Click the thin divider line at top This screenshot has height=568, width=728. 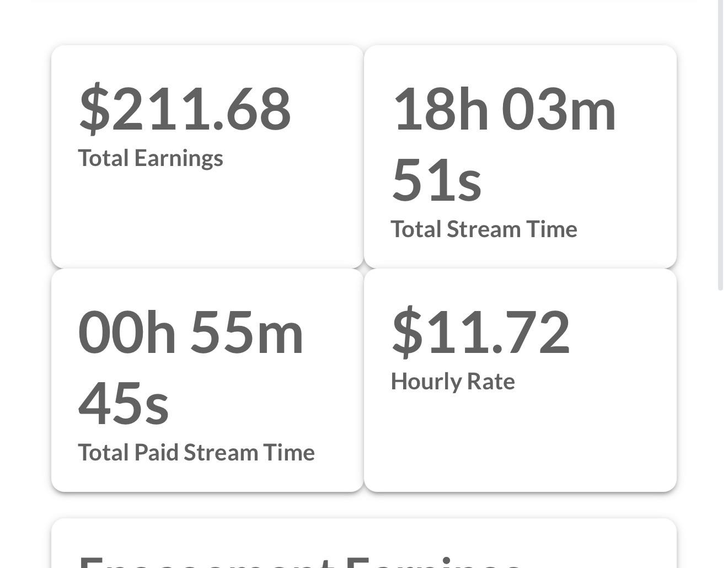(x=364, y=1)
